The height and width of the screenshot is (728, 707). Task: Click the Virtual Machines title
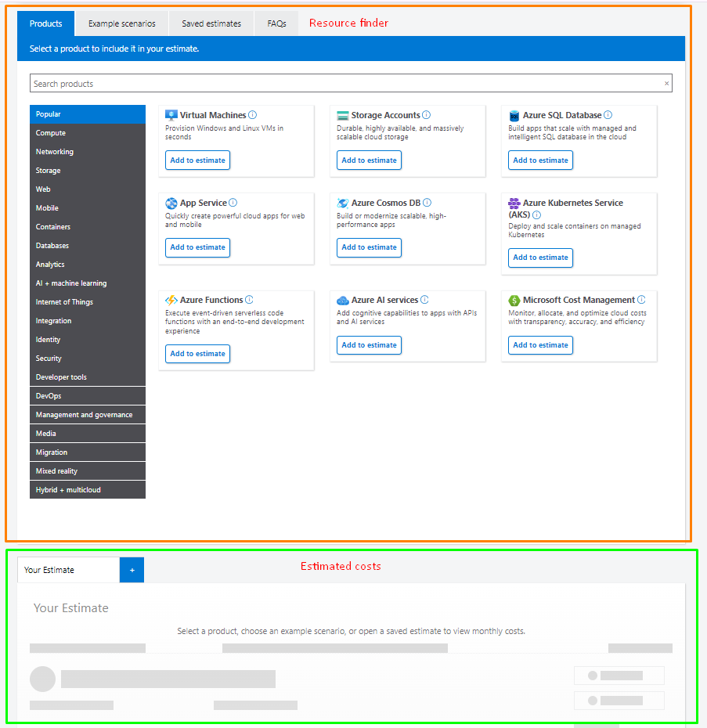(213, 115)
